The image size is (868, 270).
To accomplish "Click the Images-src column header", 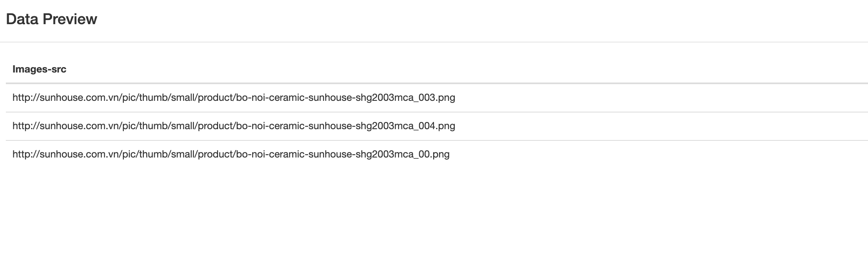I will (39, 69).
